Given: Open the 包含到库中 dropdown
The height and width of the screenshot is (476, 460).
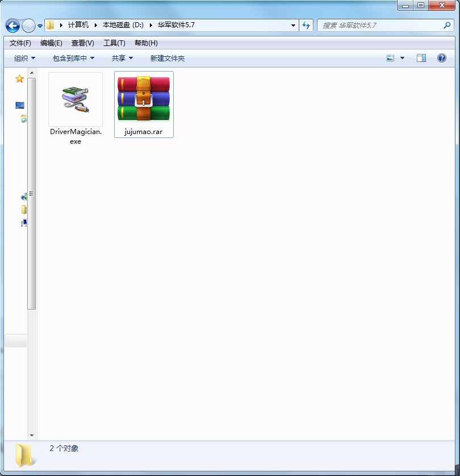Looking at the screenshot, I should [73, 58].
